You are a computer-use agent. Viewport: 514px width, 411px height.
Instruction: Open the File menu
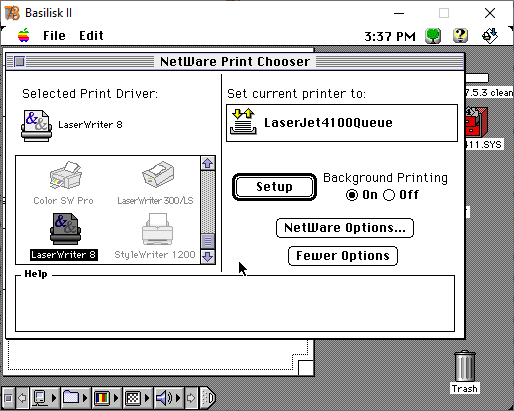tap(54, 35)
